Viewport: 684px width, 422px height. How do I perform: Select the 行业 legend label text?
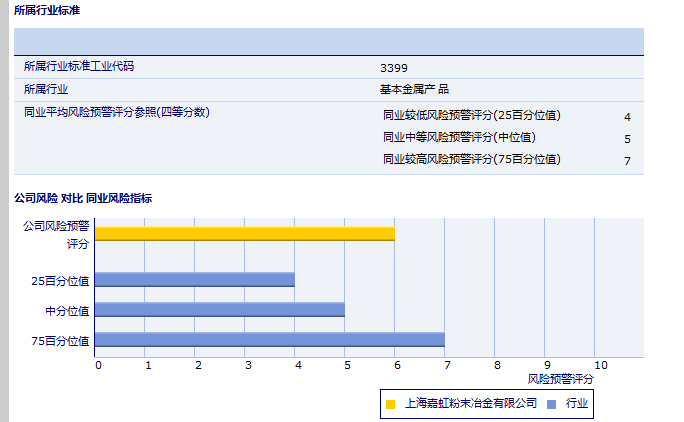(x=577, y=404)
